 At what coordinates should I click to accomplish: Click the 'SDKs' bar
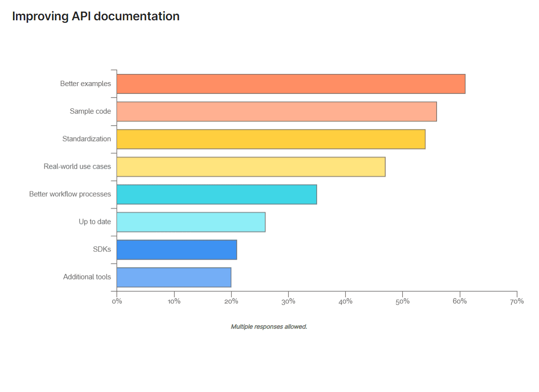click(176, 249)
